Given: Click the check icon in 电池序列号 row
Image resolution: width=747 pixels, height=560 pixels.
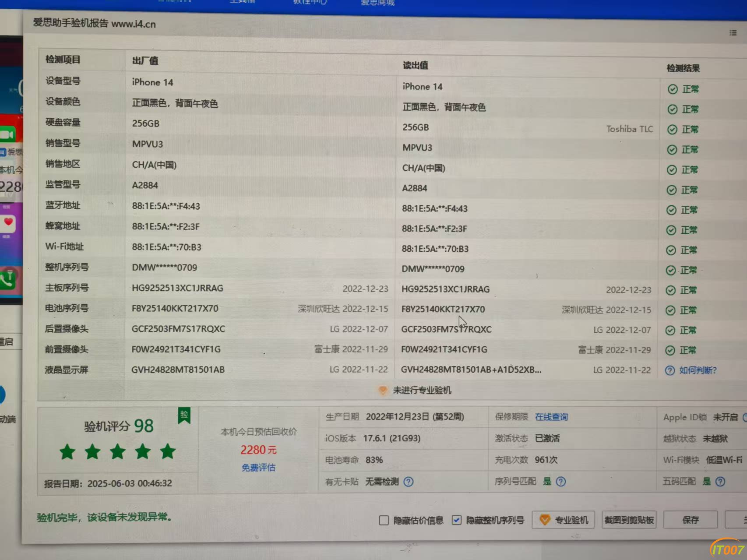Looking at the screenshot, I should click(670, 310).
